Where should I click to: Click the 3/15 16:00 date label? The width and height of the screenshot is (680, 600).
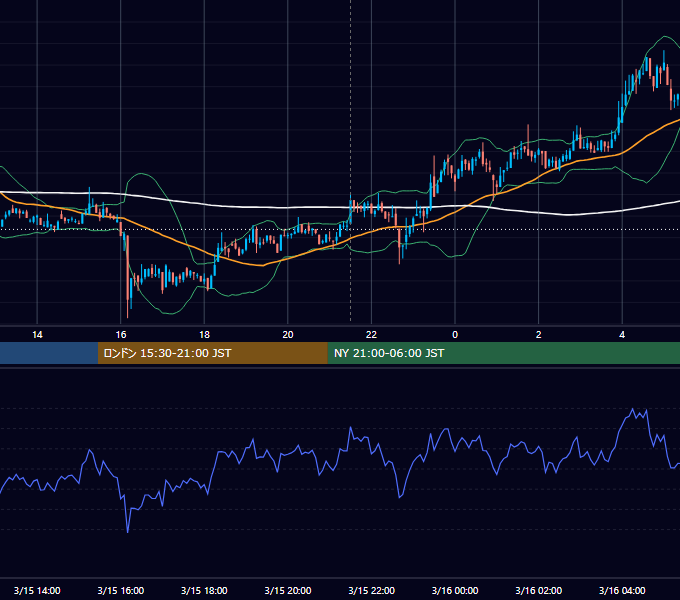tap(121, 590)
